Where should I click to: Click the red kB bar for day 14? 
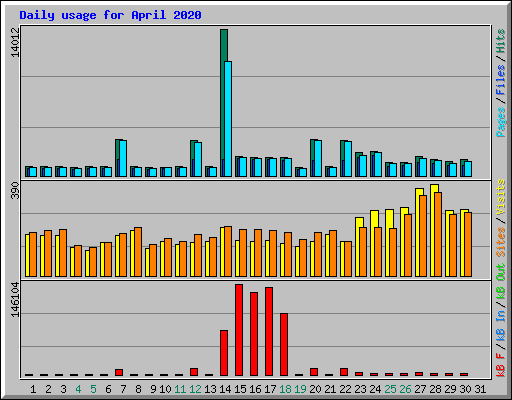[x=224, y=353]
